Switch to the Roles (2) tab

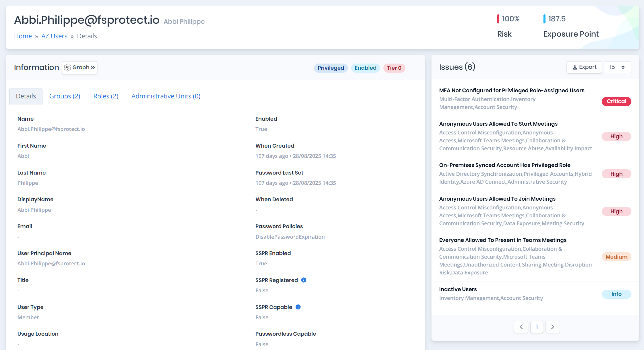click(x=106, y=96)
